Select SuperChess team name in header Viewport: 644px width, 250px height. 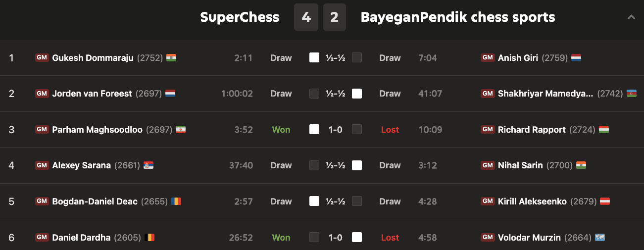pyautogui.click(x=240, y=17)
